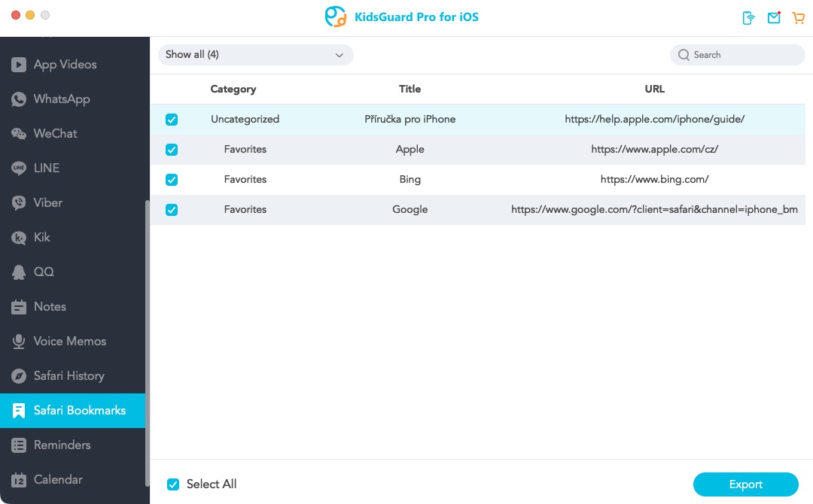813x504 pixels.
Task: Select the Viber icon in sidebar
Action: point(19,203)
